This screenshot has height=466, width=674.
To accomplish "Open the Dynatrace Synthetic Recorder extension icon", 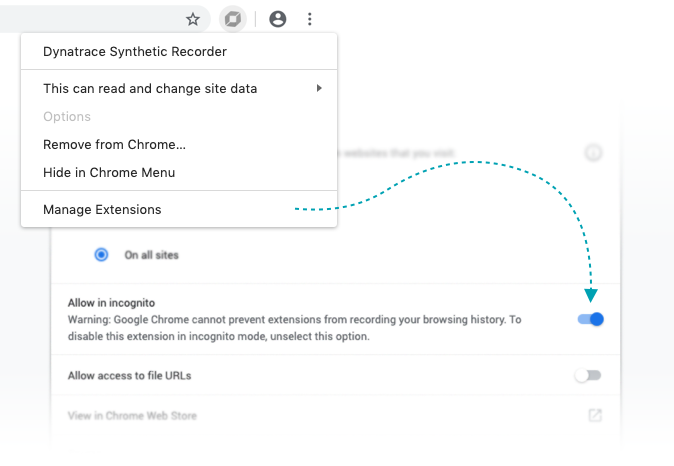I will 233,19.
